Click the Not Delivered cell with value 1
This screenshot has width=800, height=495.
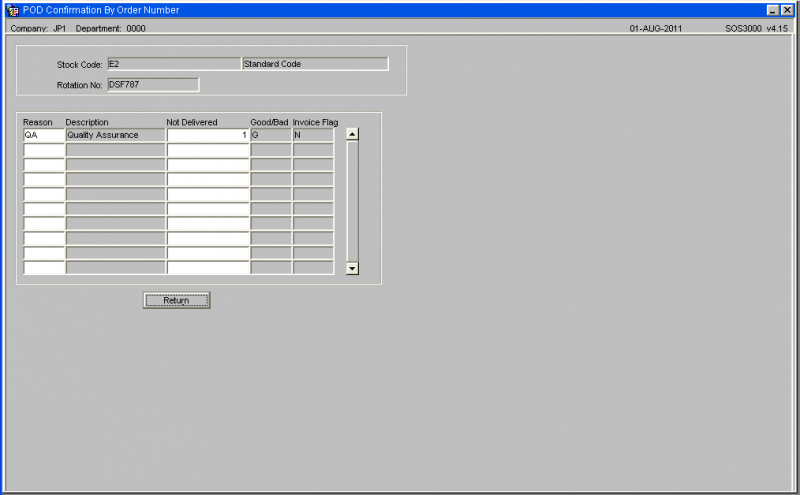(208, 135)
